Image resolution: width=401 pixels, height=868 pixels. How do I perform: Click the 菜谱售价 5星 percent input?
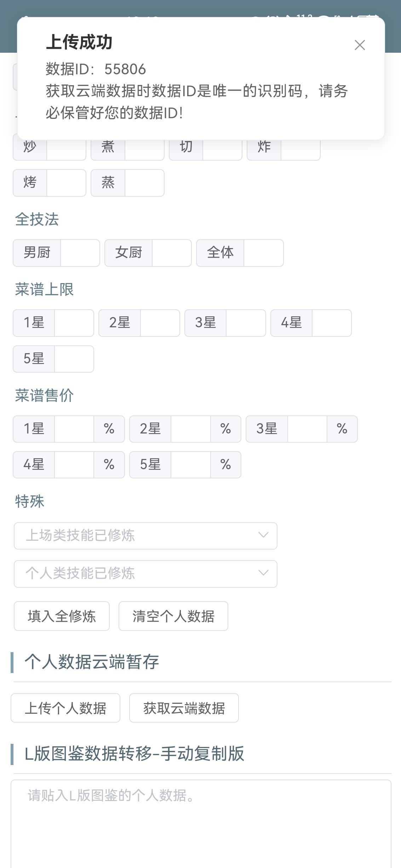point(191,465)
